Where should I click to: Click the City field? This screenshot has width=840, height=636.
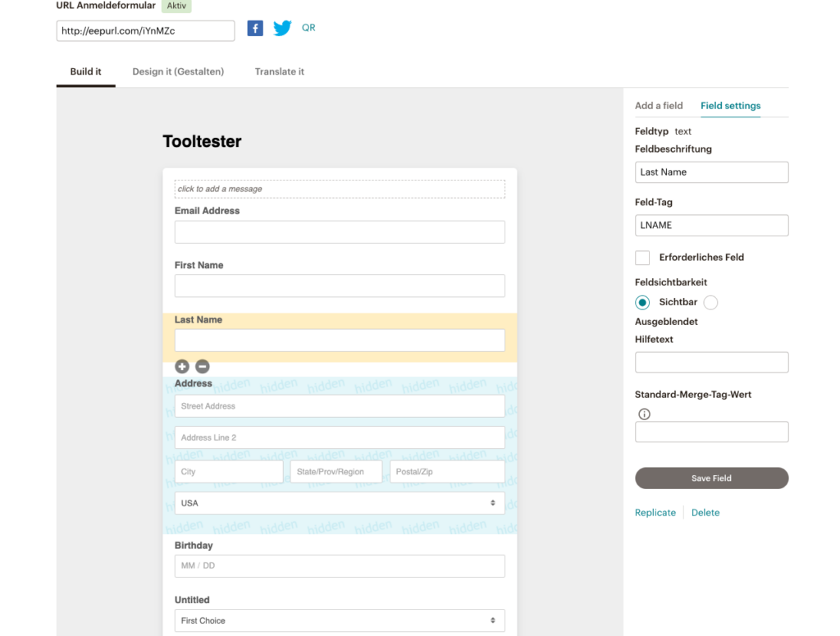229,472
